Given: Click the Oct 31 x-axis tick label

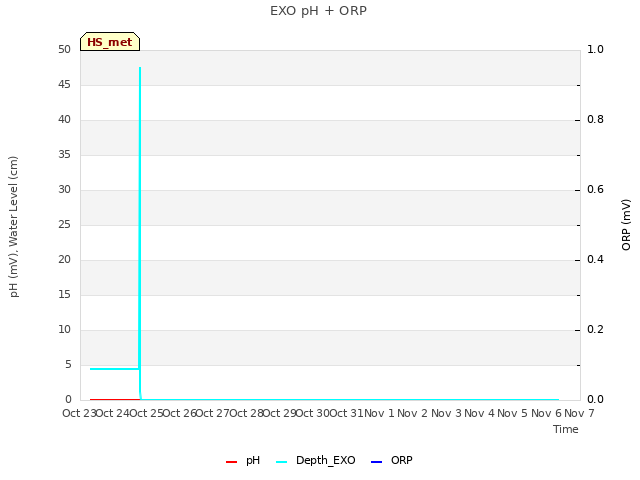Looking at the screenshot, I should point(346,413).
